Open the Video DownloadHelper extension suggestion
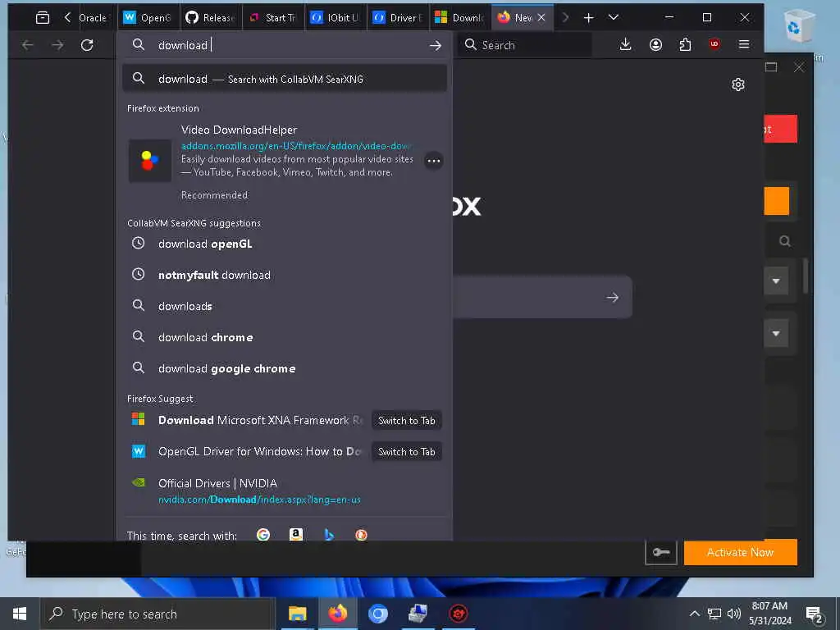This screenshot has width=840, height=630. [x=285, y=161]
